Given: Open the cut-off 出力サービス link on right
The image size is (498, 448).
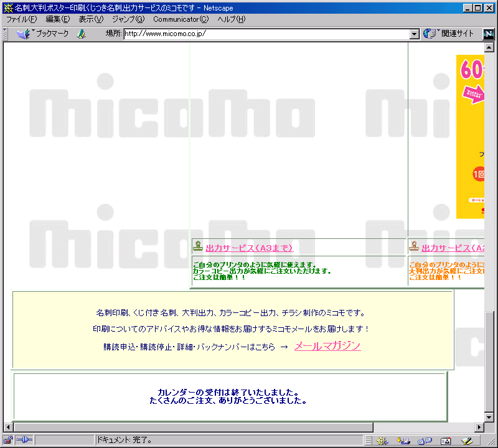Looking at the screenshot, I should (453, 248).
